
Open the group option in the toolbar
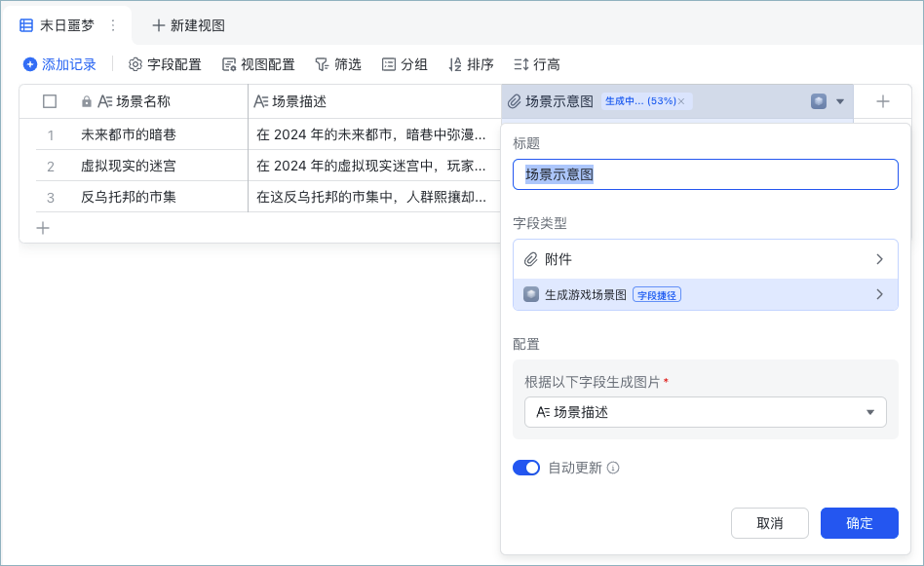(404, 64)
